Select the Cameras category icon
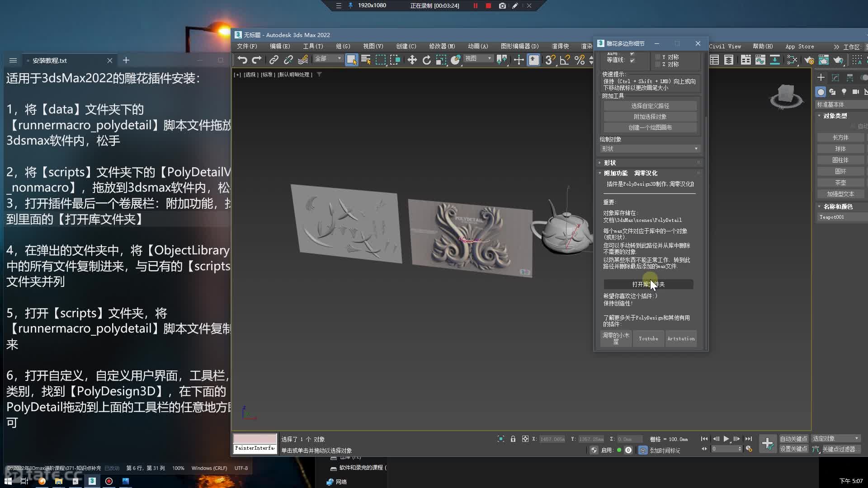Screen dimensions: 868x488 tap(856, 92)
